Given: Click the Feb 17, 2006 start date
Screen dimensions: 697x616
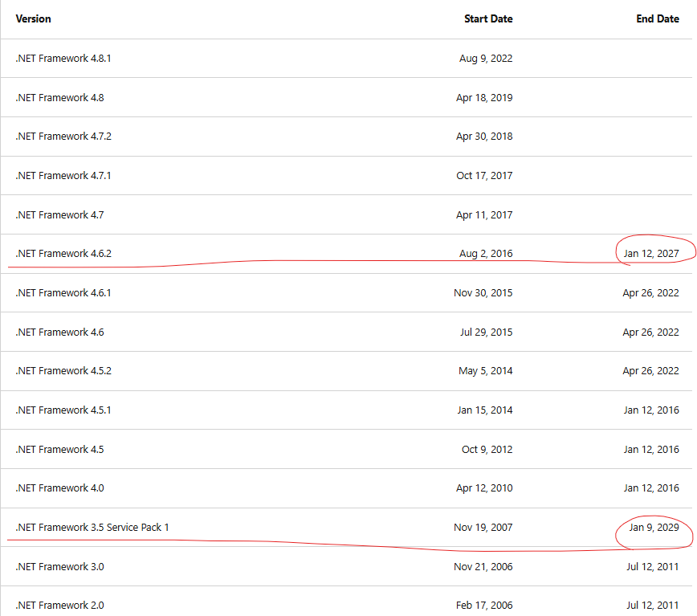Looking at the screenshot, I should pyautogui.click(x=484, y=606).
